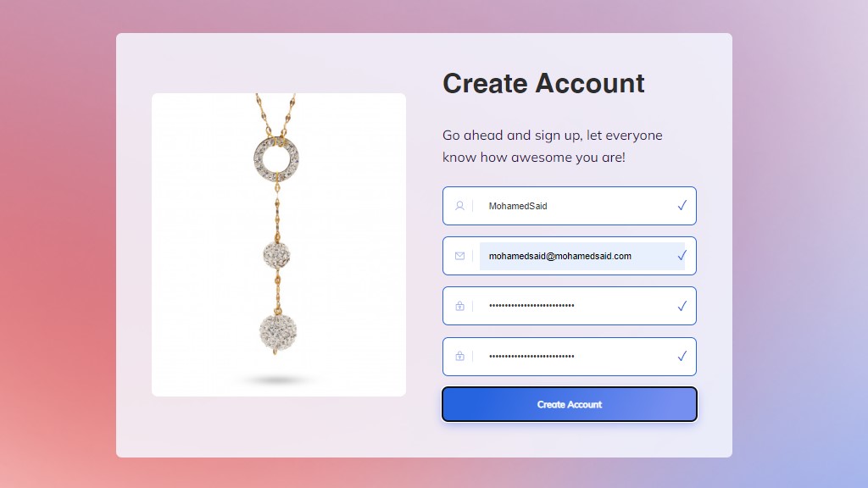Viewport: 868px width, 488px height.
Task: Click the largest crystal ball at necklace bottom
Action: point(278,332)
